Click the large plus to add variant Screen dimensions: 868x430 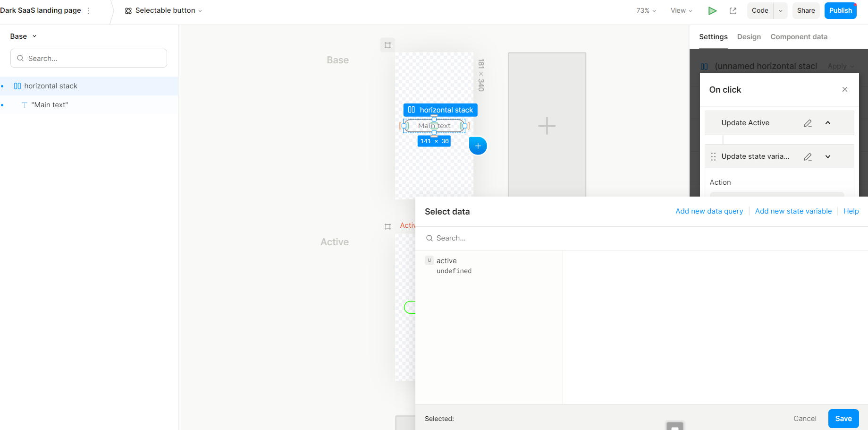tap(547, 126)
